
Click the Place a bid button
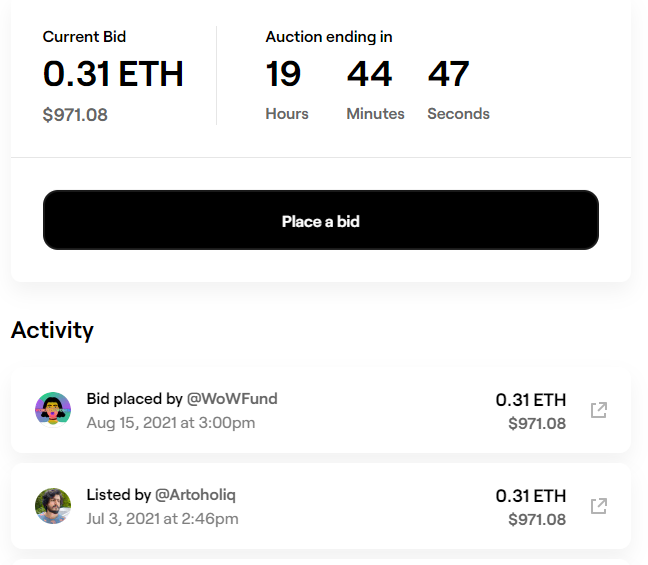click(321, 220)
